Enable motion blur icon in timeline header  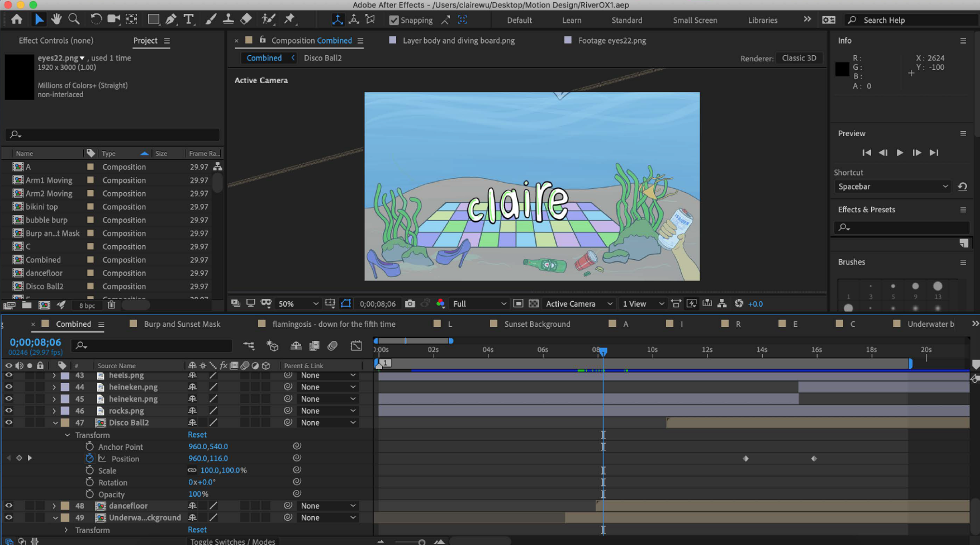coord(332,345)
